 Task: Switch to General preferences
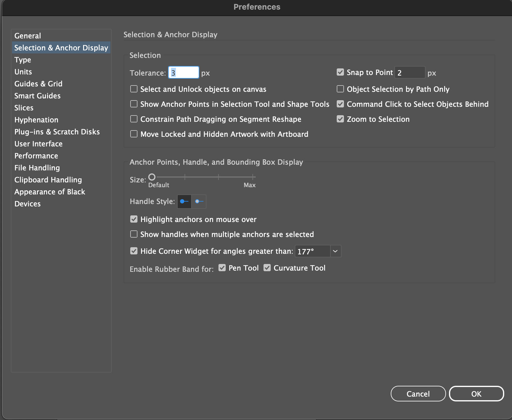coord(27,35)
